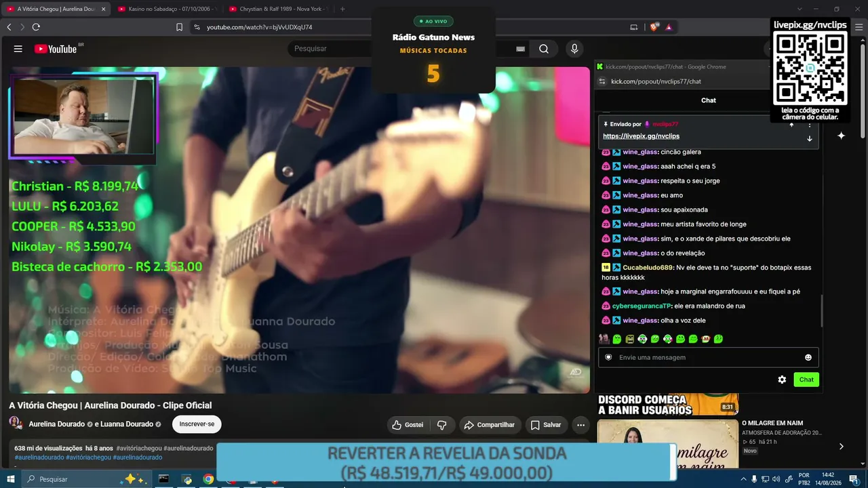Viewport: 868px width, 488px height.
Task: Subscribe using Inscrever-se button
Action: click(197, 424)
